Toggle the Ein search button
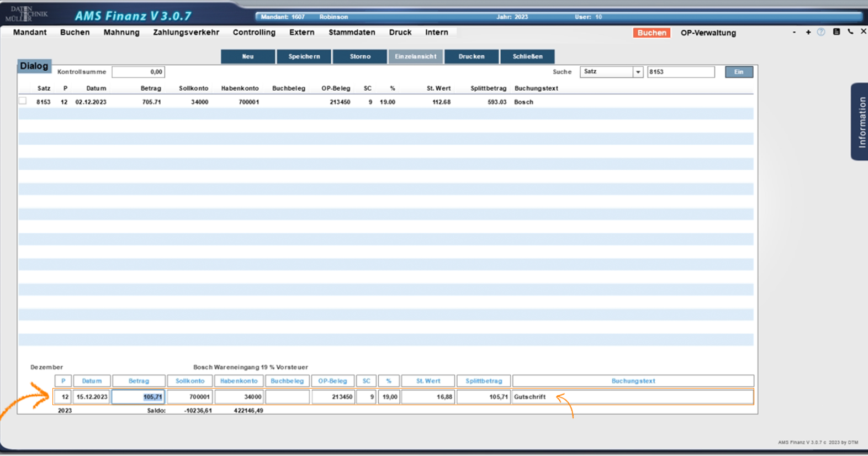The image size is (868, 456). coord(739,72)
